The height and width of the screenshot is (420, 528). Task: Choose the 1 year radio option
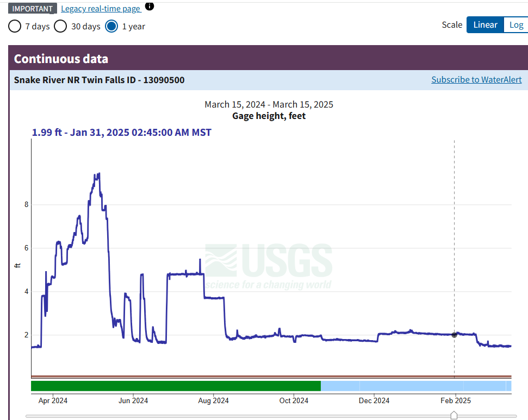(111, 26)
